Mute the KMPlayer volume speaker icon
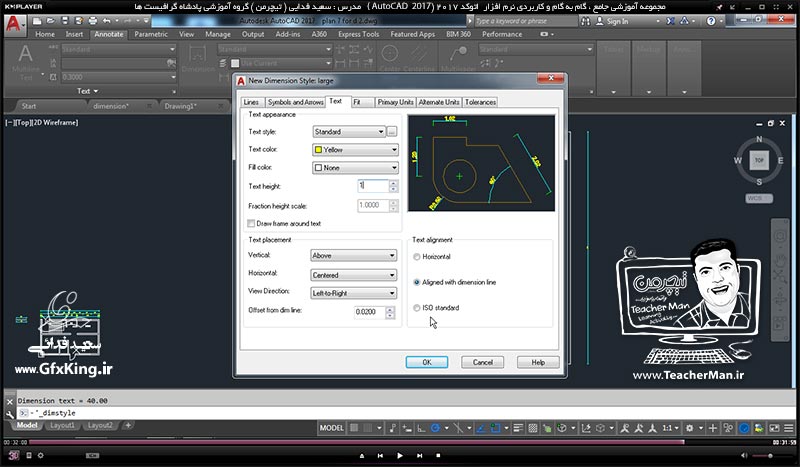The width and height of the screenshot is (800, 467). click(x=744, y=455)
